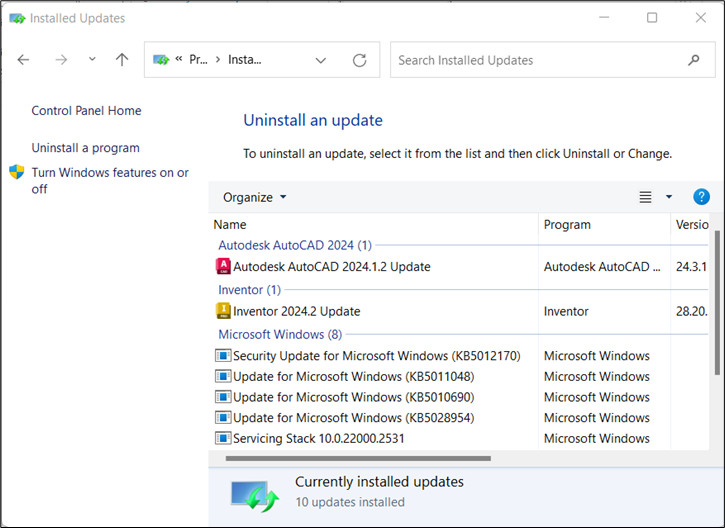Click the blue help question mark icon
This screenshot has width=725, height=528.
click(701, 197)
